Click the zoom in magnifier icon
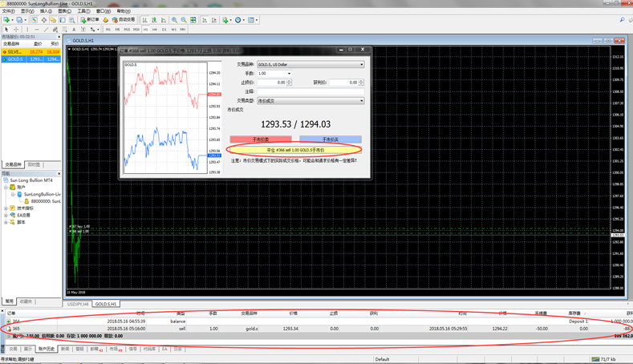Screen dimensions: 633x364 tap(174, 20)
